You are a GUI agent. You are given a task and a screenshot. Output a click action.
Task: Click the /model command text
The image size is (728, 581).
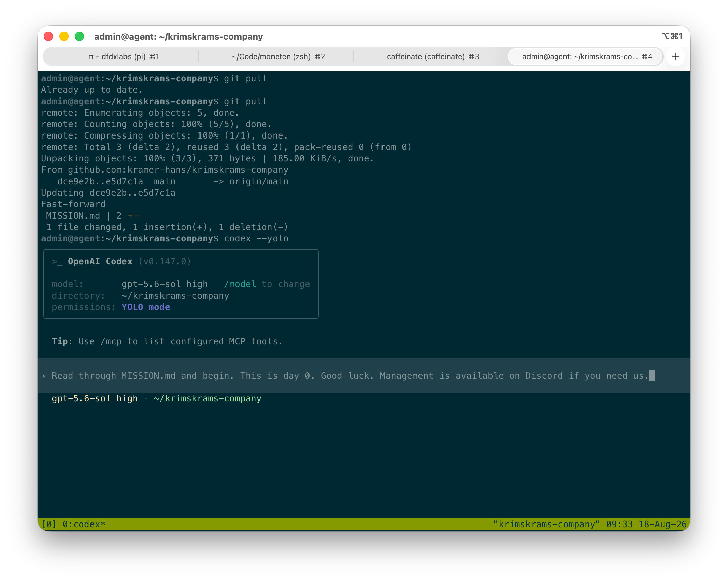point(240,284)
